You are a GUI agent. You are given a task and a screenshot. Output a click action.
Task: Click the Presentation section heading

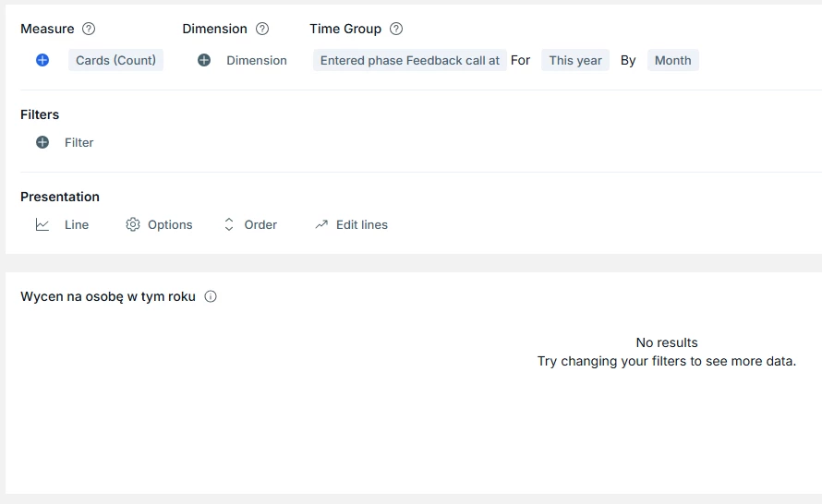(x=60, y=197)
